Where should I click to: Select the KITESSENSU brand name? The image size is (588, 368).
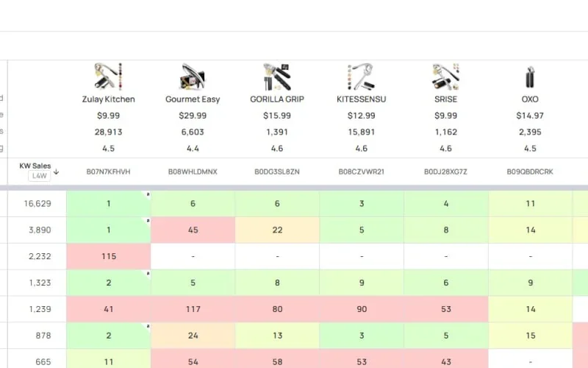pos(362,99)
